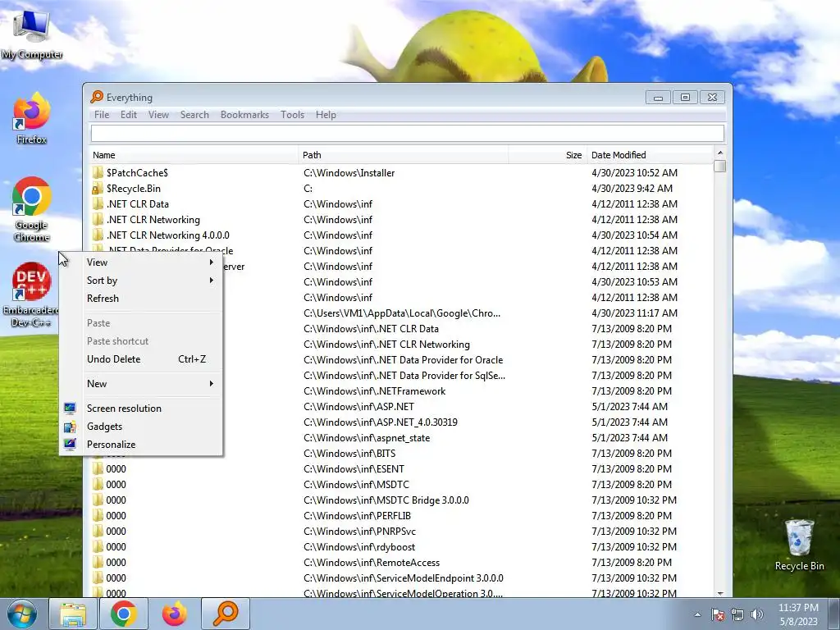Click the results list scroll down arrow

[720, 593]
